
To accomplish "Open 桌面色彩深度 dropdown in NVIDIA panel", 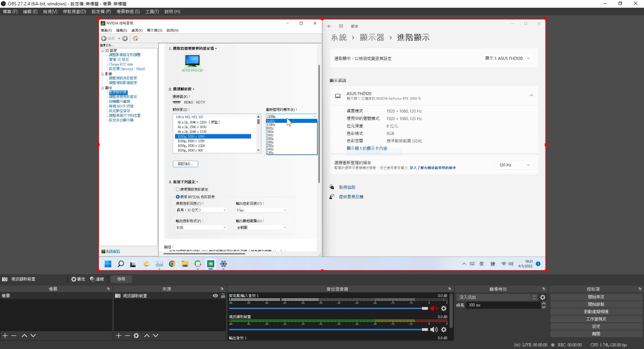I will tap(201, 210).
